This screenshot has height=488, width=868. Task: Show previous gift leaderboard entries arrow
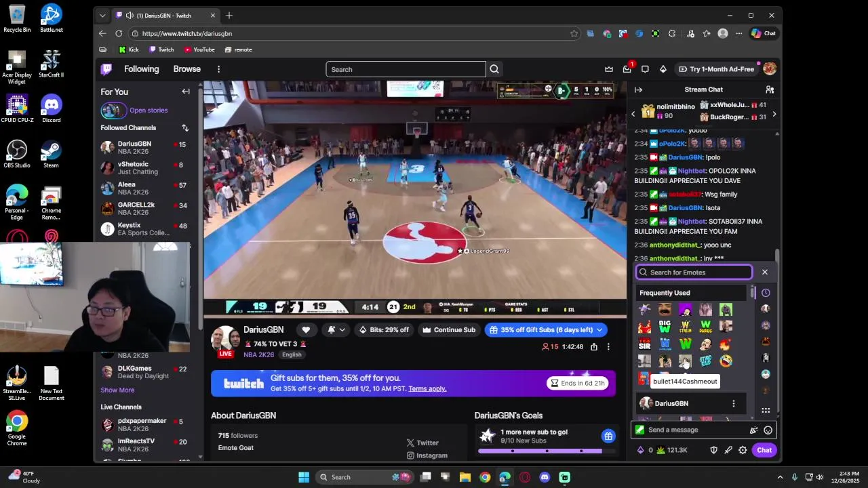click(633, 115)
